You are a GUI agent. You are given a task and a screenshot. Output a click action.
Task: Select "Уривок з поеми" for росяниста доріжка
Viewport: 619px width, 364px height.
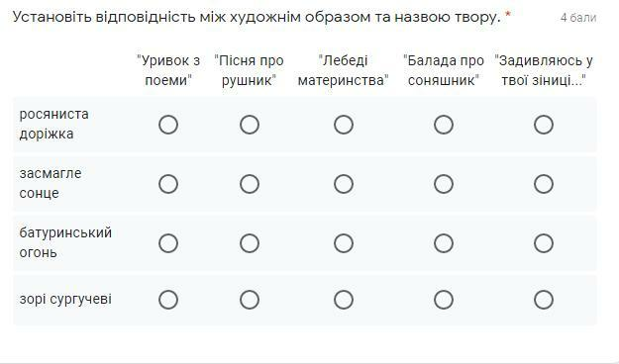168,125
